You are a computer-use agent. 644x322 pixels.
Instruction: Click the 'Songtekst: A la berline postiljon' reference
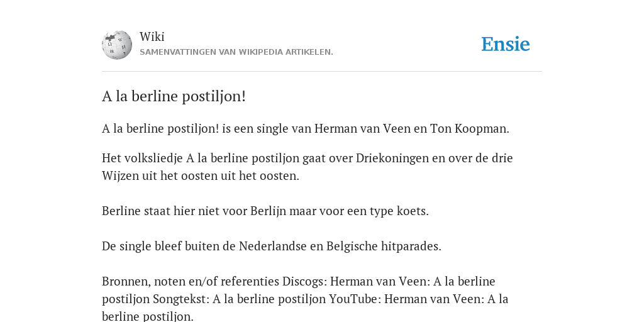coord(240,299)
